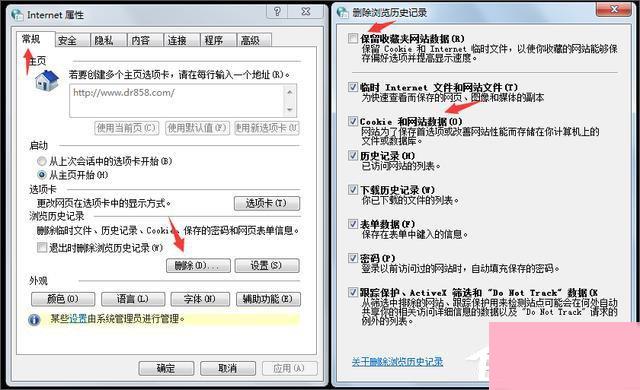Open the 颜色(O) button
The height and width of the screenshot is (390, 640).
[x=63, y=299]
